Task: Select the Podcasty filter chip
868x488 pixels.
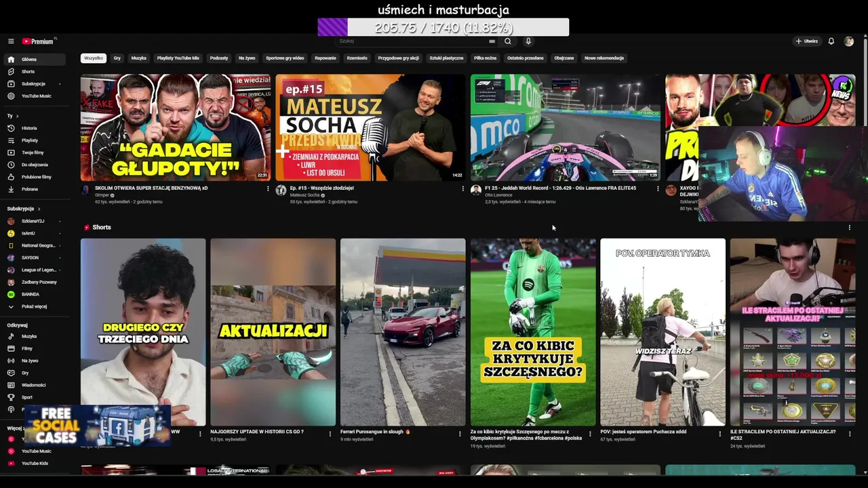Action: [x=219, y=58]
